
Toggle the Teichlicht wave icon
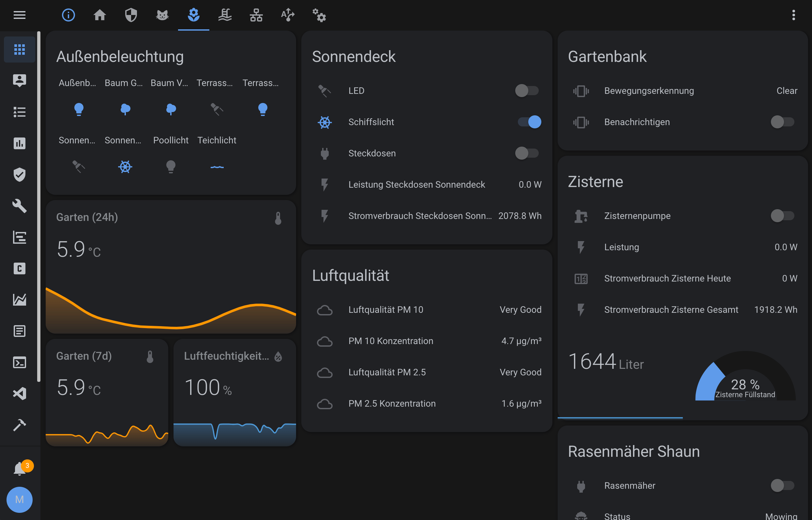[x=217, y=166]
